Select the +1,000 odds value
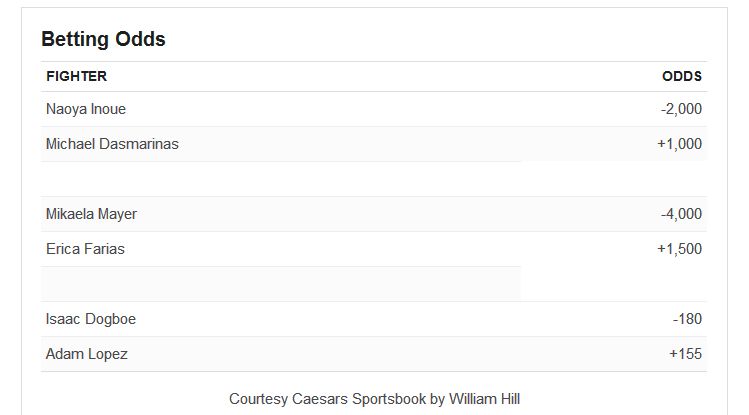Viewport: 749px width, 415px height. (x=679, y=144)
